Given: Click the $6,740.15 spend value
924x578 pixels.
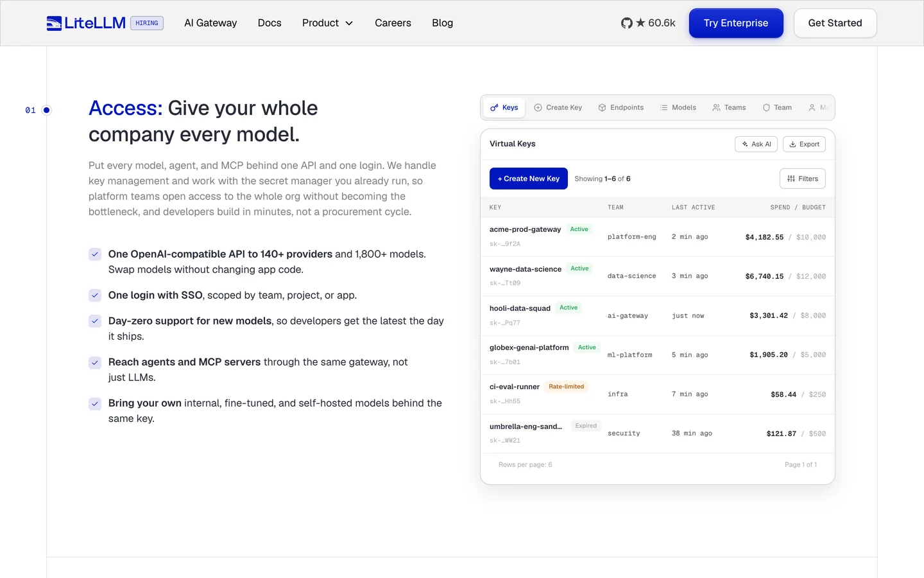Looking at the screenshot, I should [x=764, y=276].
